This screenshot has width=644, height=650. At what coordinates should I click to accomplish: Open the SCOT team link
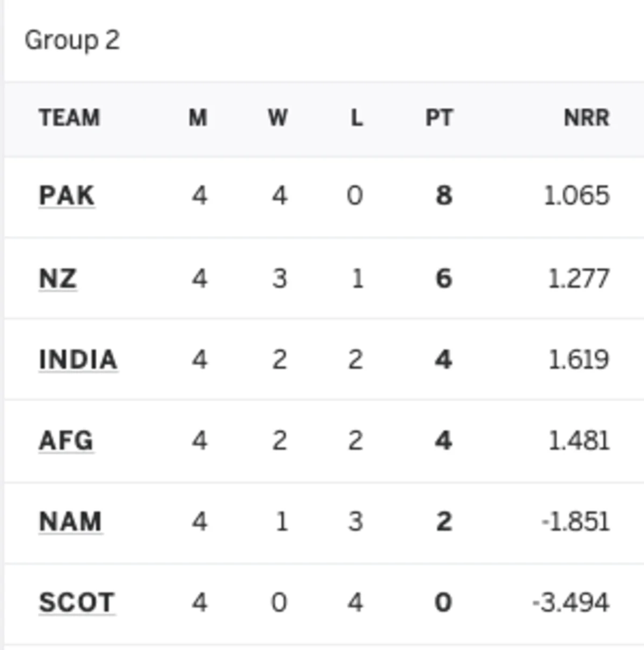[77, 602]
